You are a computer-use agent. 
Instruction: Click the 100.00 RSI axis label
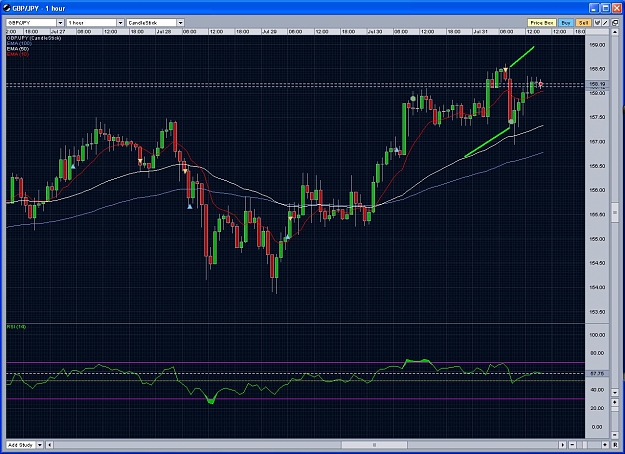(597, 335)
